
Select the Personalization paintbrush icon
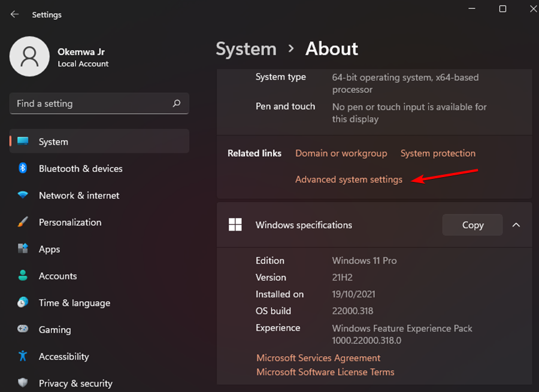point(23,222)
